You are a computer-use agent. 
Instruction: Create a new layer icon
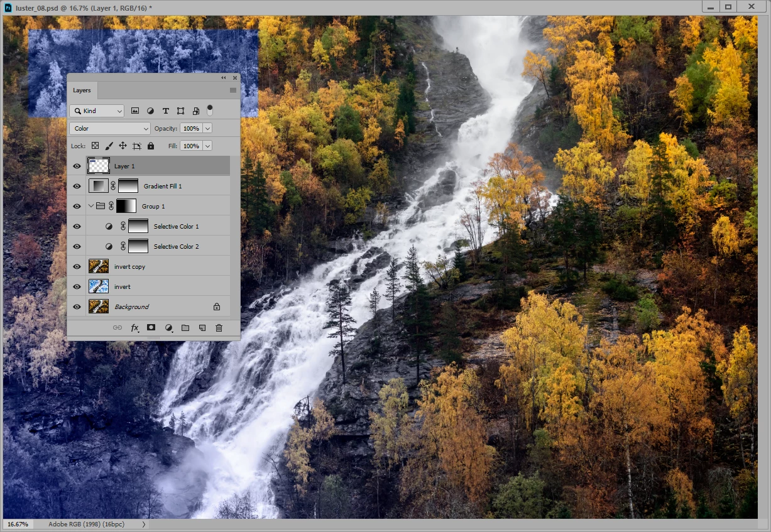click(x=202, y=328)
